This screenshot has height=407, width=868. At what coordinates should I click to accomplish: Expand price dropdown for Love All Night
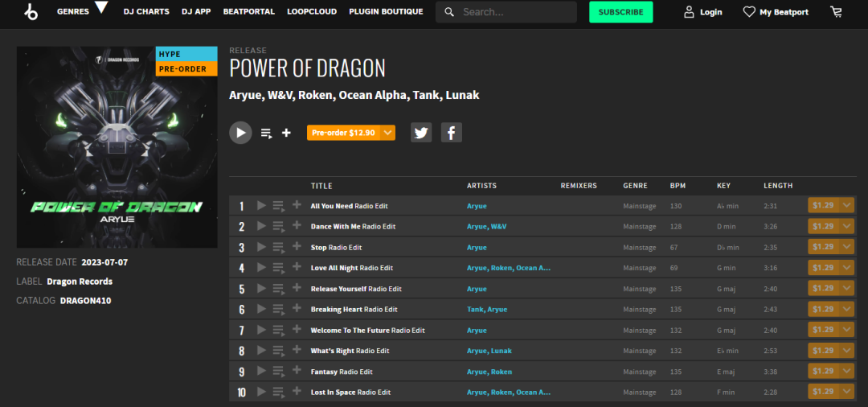tap(847, 268)
